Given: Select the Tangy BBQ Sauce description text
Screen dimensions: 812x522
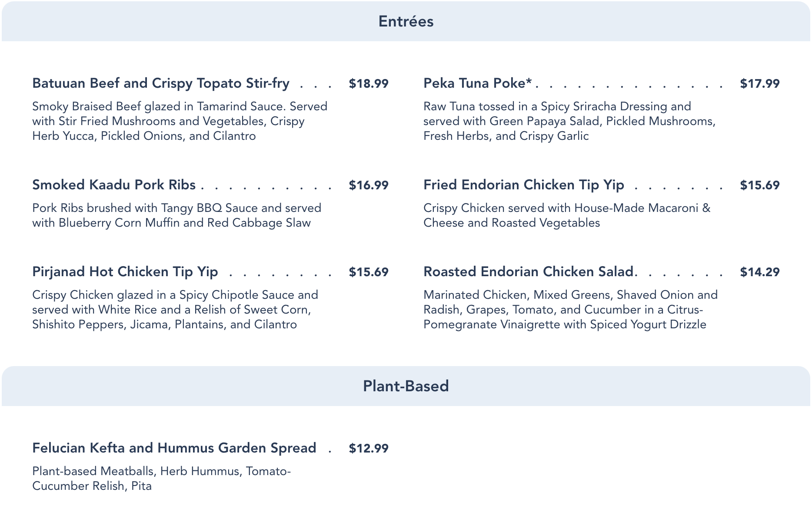Looking at the screenshot, I should 176,215.
